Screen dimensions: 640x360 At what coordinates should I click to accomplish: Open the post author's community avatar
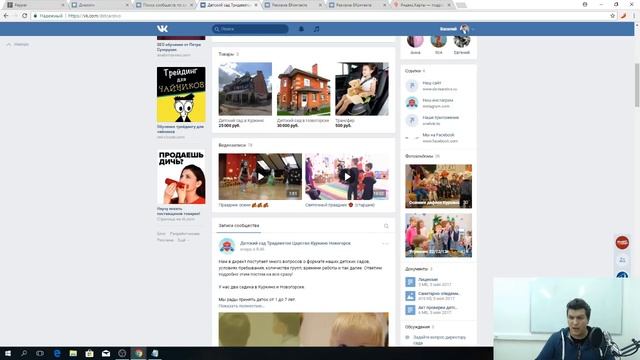[227, 246]
